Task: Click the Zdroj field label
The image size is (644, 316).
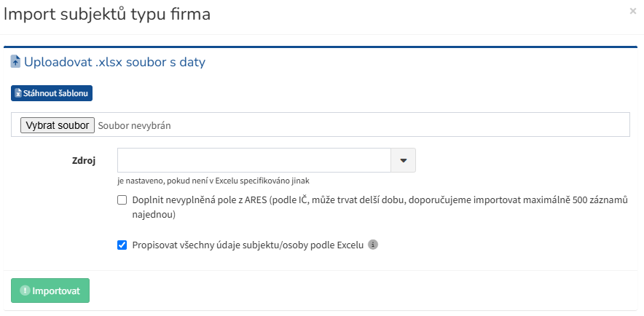Action: pos(84,161)
